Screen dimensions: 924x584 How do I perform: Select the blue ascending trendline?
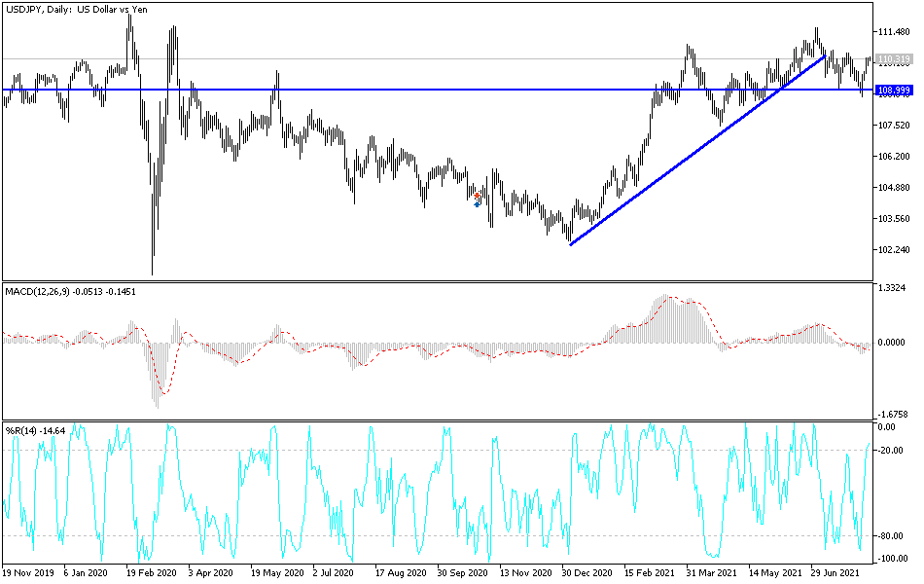click(x=697, y=151)
